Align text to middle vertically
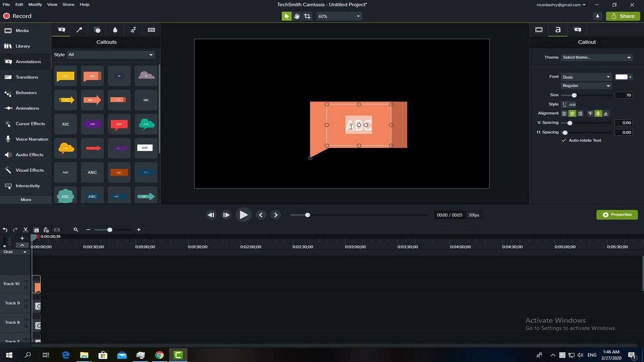Image resolution: width=644 pixels, height=362 pixels. (598, 114)
